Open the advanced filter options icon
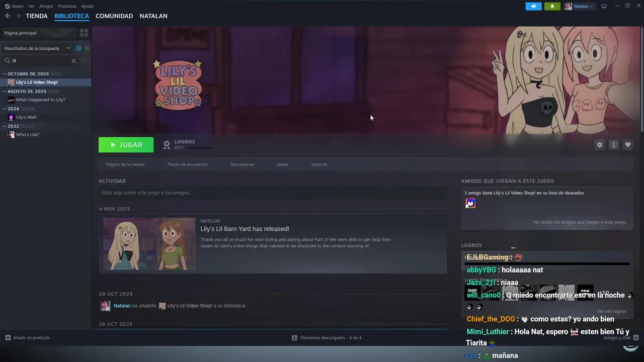This screenshot has width=644, height=362. [x=84, y=61]
